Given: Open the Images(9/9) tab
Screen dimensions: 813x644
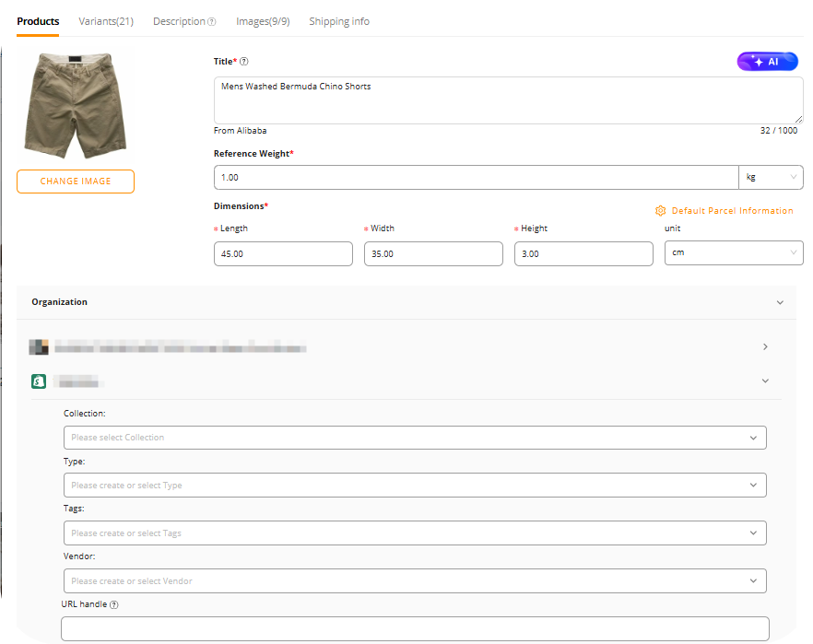Looking at the screenshot, I should (x=263, y=21).
